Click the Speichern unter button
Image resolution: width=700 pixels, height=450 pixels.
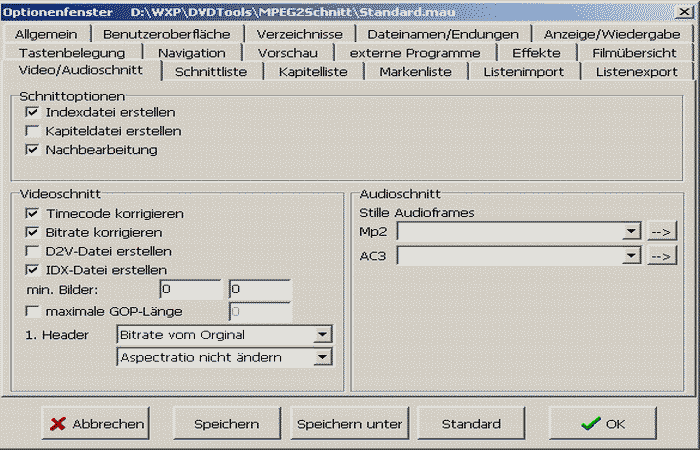click(x=349, y=424)
